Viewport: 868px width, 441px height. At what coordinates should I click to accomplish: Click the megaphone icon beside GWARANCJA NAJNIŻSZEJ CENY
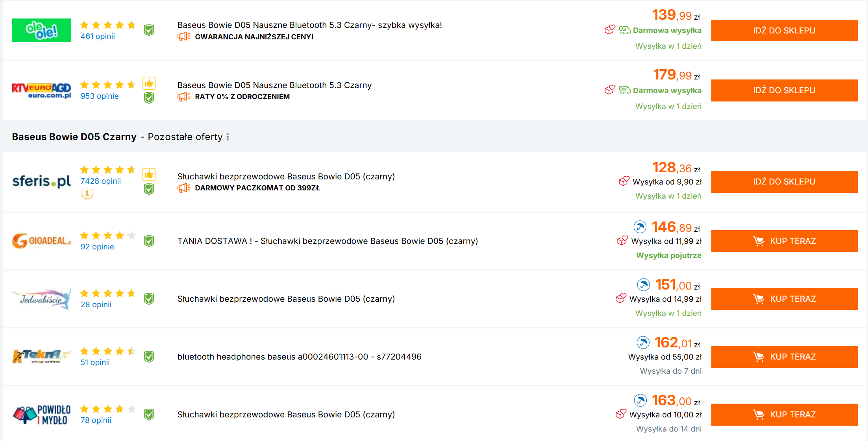(184, 37)
